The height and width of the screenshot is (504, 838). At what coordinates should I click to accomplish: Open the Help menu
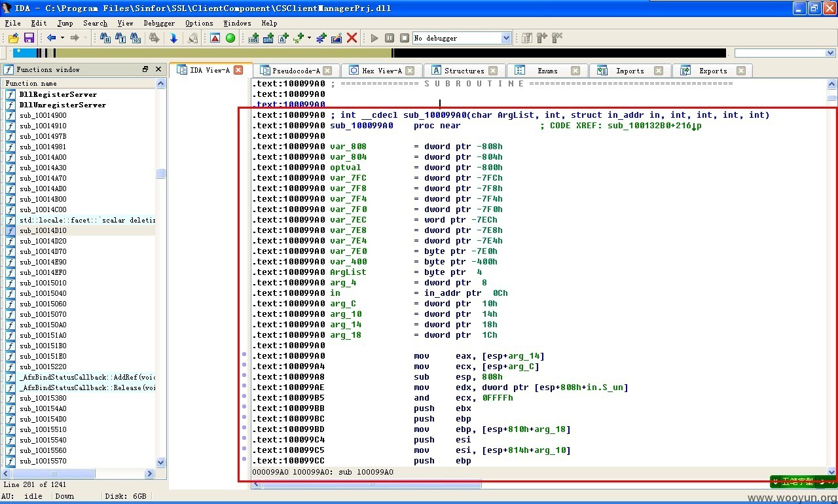point(270,23)
